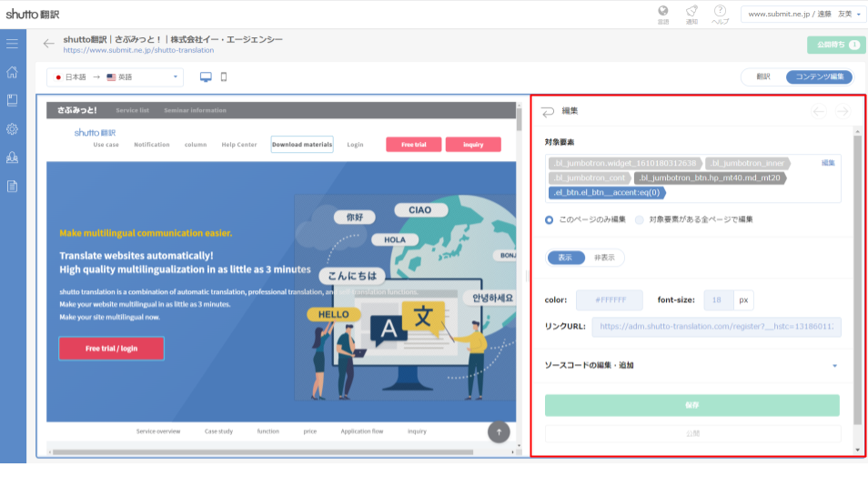The height and width of the screenshot is (477, 868).
Task: Open the help question mark icon
Action: 720,15
